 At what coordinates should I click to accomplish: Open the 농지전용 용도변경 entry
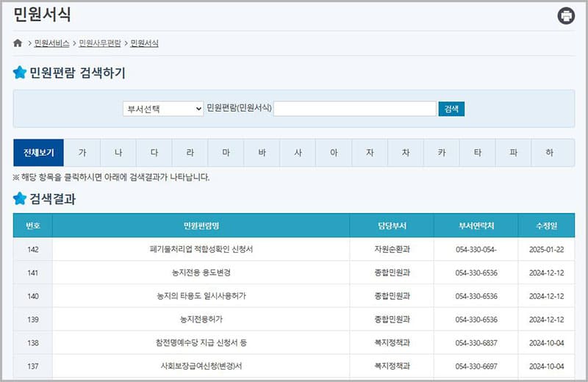point(201,273)
